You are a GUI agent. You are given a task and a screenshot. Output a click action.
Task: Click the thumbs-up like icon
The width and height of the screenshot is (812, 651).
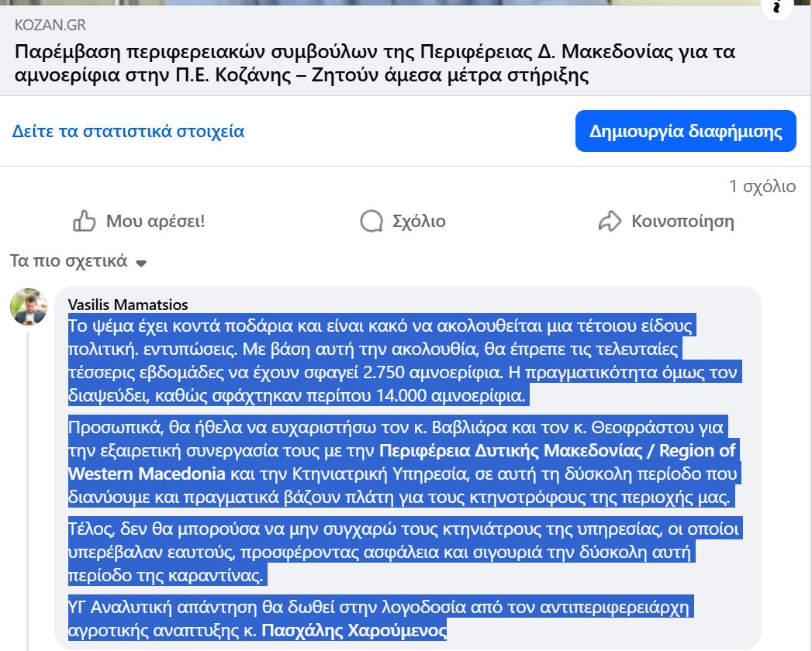[x=84, y=222]
